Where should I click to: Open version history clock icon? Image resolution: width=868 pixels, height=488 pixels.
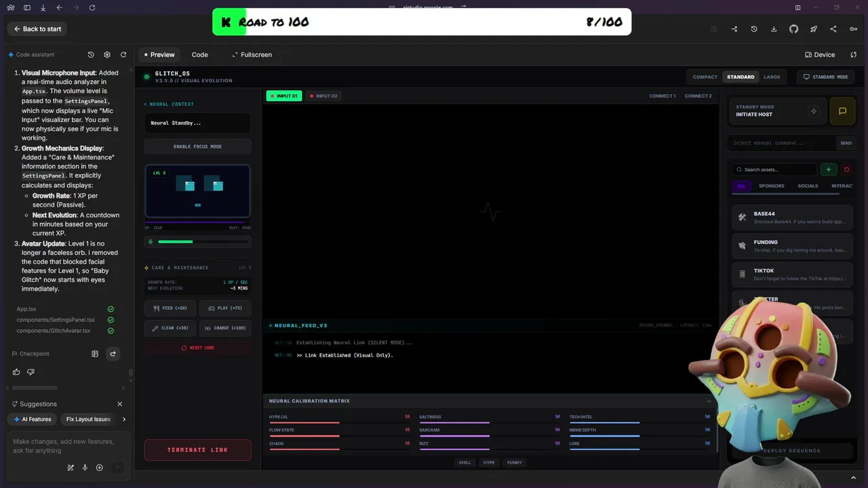coord(754,29)
